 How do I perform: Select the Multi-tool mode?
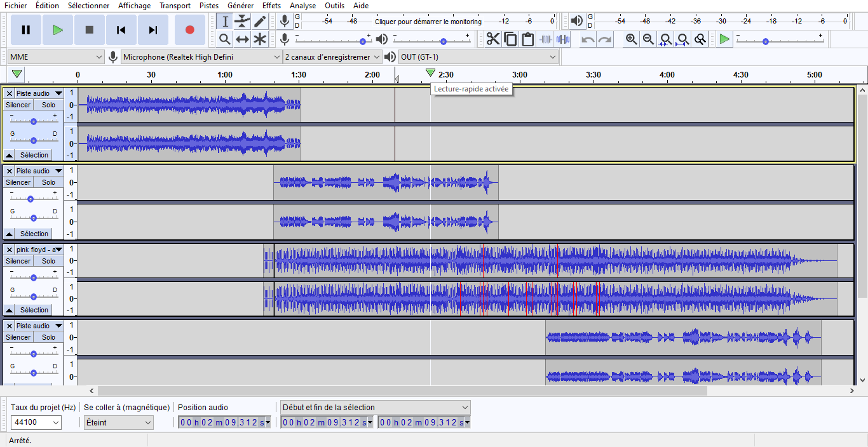[260, 39]
